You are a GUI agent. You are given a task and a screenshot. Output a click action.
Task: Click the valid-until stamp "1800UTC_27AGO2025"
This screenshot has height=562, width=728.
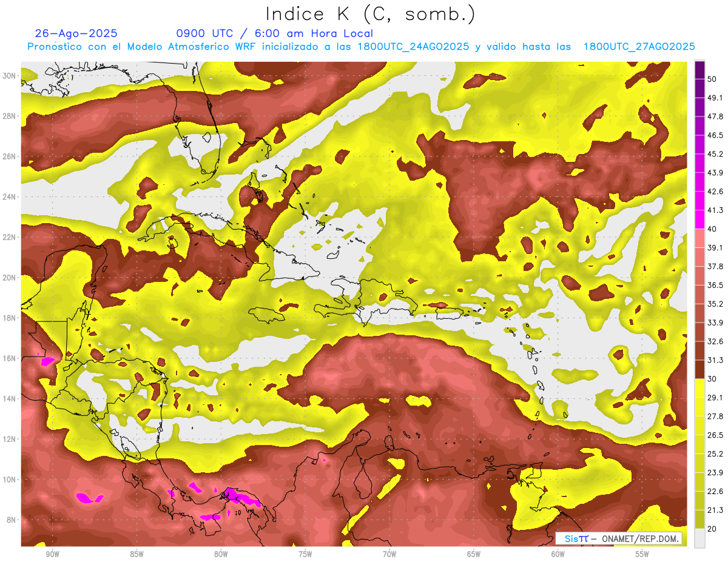click(639, 47)
